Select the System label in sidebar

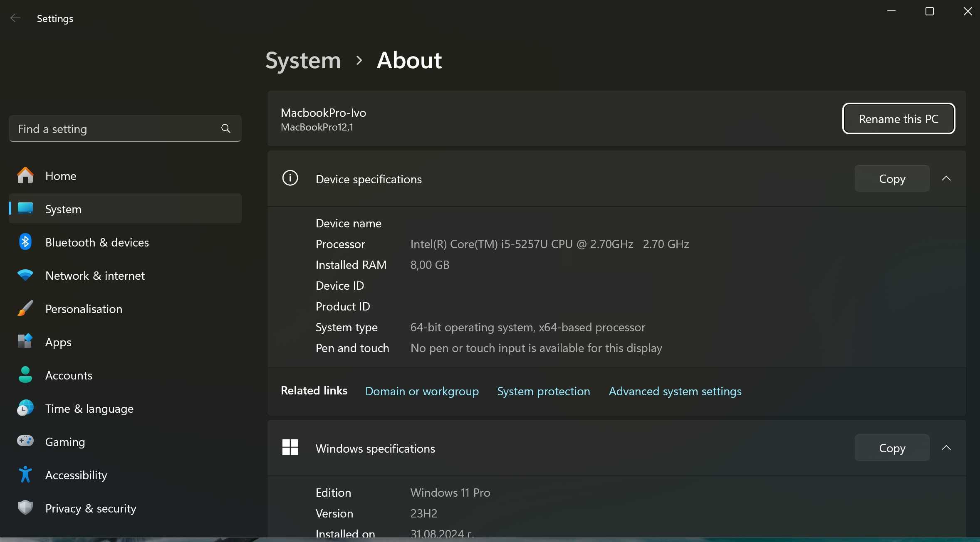pos(63,209)
